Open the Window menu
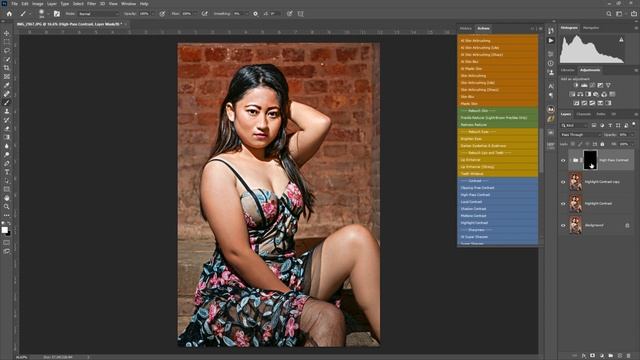The image size is (640, 360). click(128, 4)
